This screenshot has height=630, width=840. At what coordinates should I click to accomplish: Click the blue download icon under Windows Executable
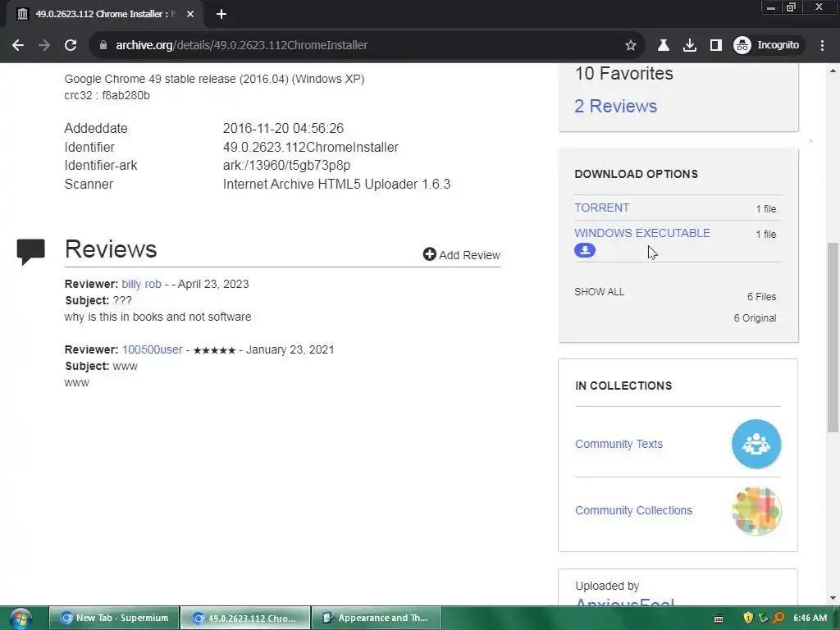(x=584, y=250)
